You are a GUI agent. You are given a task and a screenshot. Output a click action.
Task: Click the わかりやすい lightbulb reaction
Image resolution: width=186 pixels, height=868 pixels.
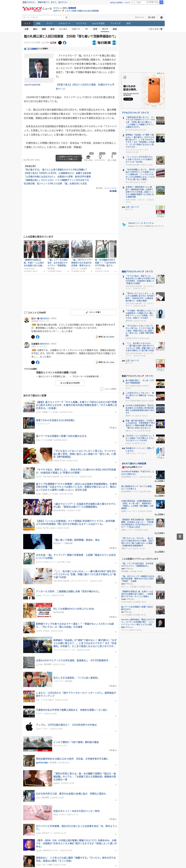point(100,157)
